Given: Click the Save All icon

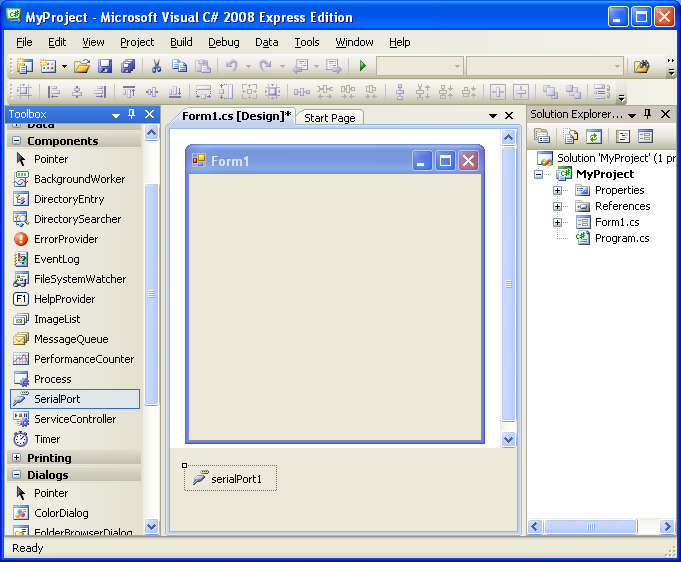Looking at the screenshot, I should click(128, 66).
